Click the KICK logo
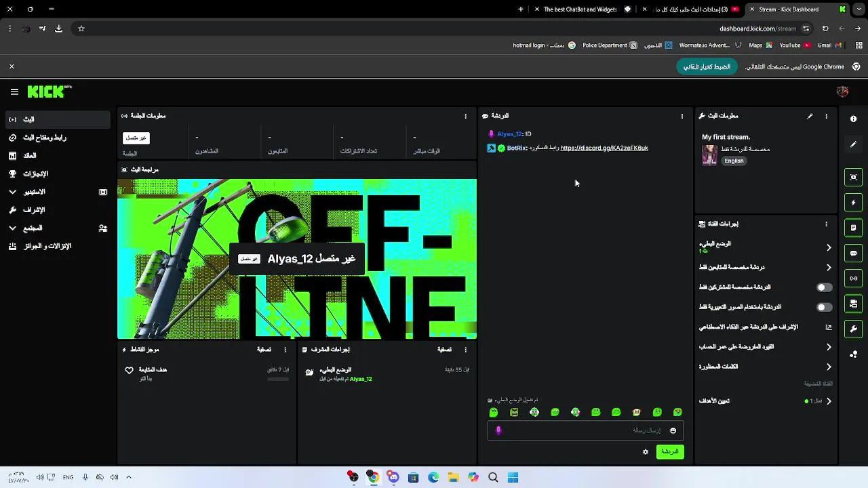This screenshot has width=868, height=488. click(50, 91)
